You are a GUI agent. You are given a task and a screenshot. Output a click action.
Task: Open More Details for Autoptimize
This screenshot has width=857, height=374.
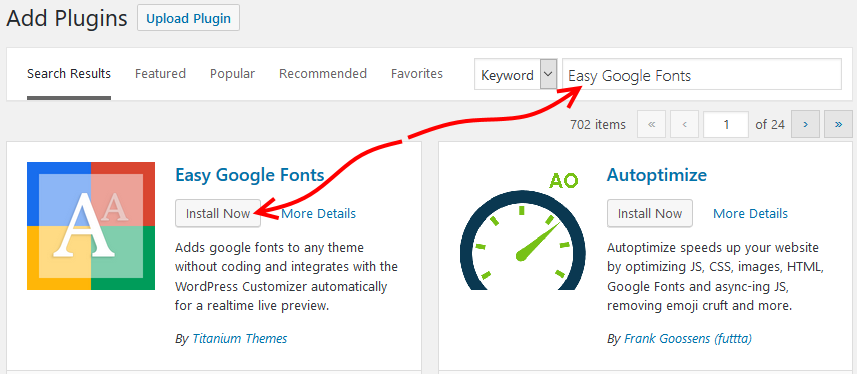click(750, 213)
